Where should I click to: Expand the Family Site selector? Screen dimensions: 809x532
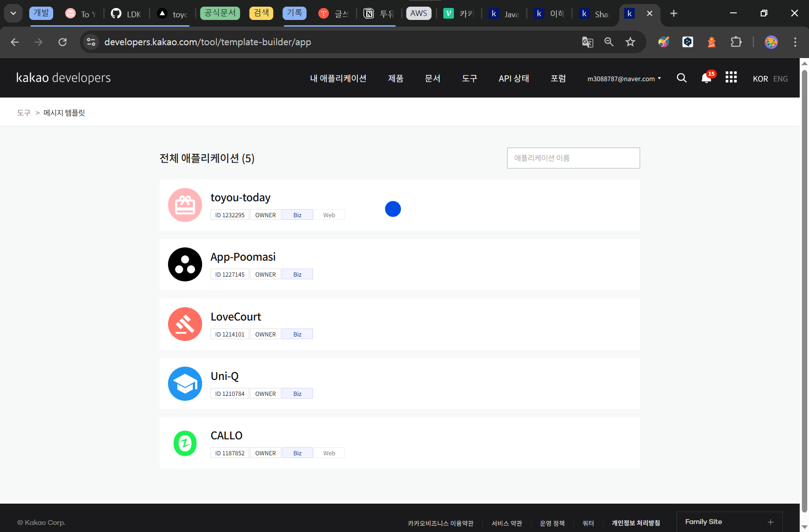point(730,522)
